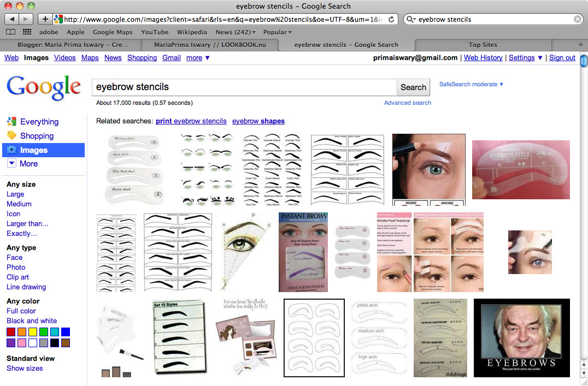588x386 pixels.
Task: Expand the "more" menu in Google navigation
Action: pyautogui.click(x=195, y=57)
